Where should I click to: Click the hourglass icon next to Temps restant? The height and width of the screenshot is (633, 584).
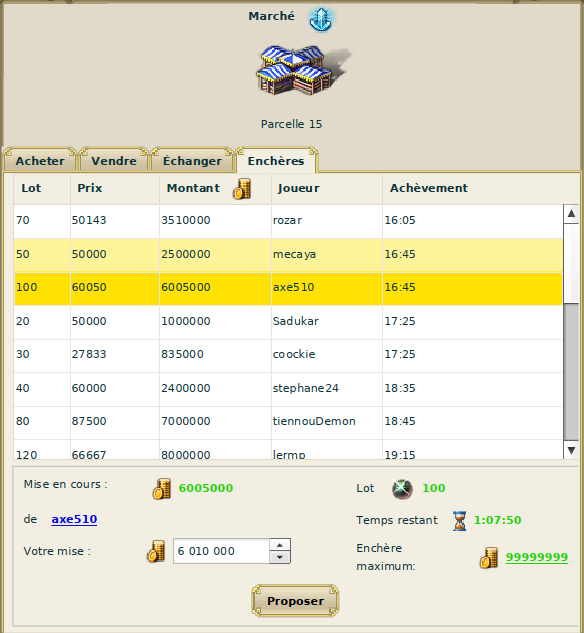tap(459, 520)
